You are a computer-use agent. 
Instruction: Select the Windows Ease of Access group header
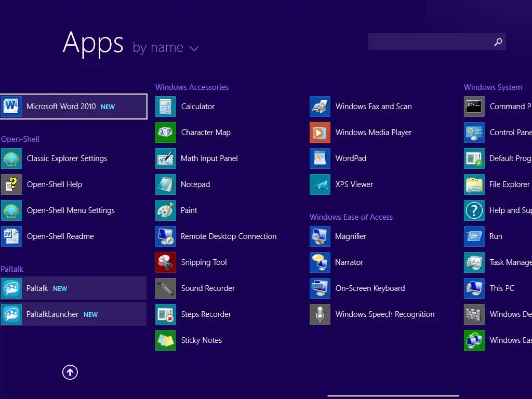coord(351,217)
